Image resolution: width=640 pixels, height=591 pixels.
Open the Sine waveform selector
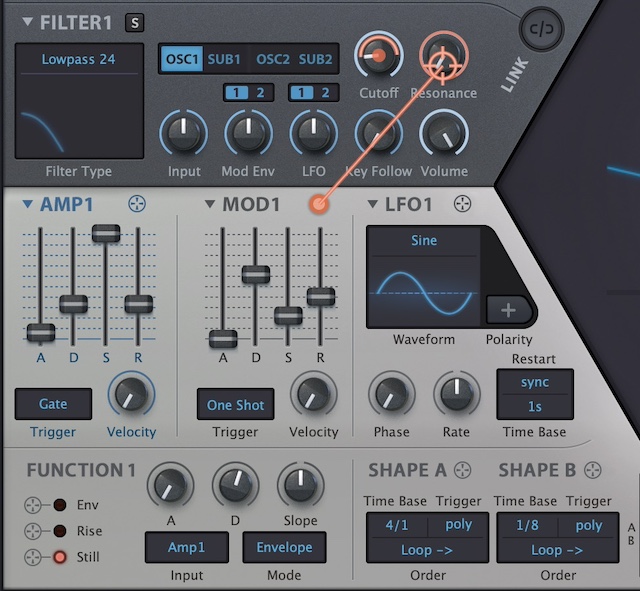click(424, 241)
